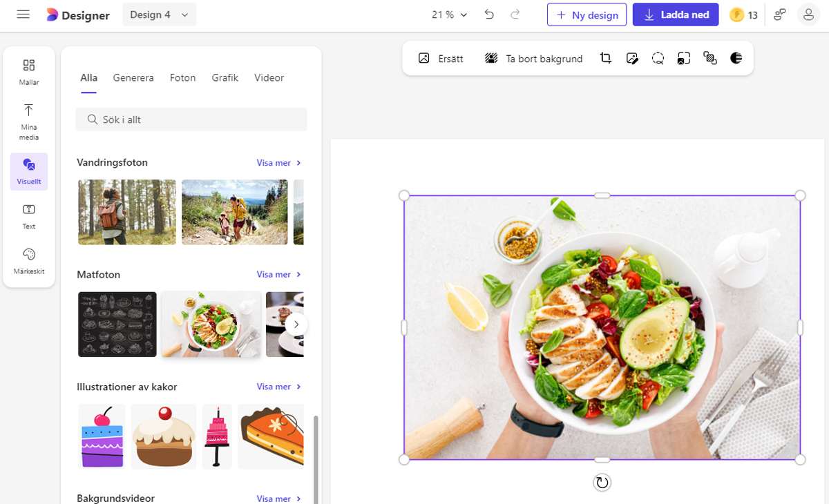Select the crop tool icon
829x504 pixels.
tap(606, 59)
